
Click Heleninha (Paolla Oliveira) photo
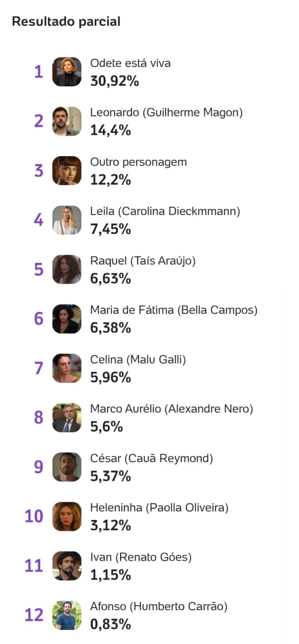click(x=67, y=517)
